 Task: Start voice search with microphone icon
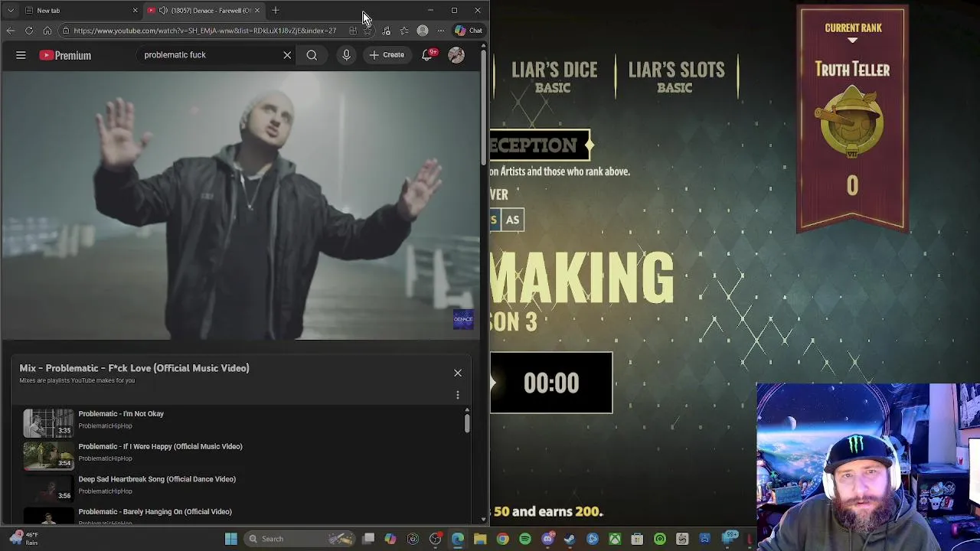click(x=346, y=55)
